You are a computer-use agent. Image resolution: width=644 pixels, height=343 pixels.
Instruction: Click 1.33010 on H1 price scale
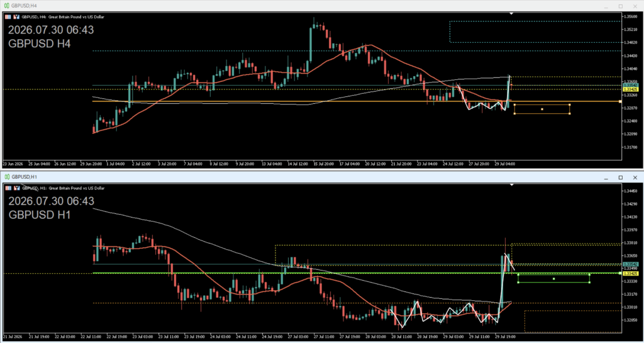(630, 307)
